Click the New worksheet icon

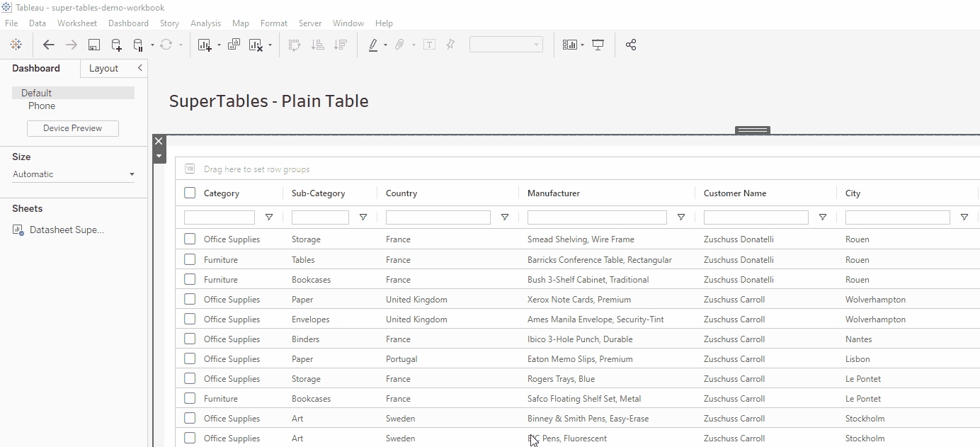click(205, 45)
